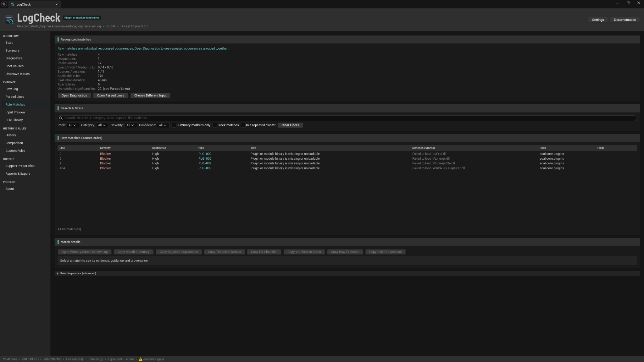Select match row for line 2 aqProf.dll
Screen dimensions: 644x362
click(347, 154)
